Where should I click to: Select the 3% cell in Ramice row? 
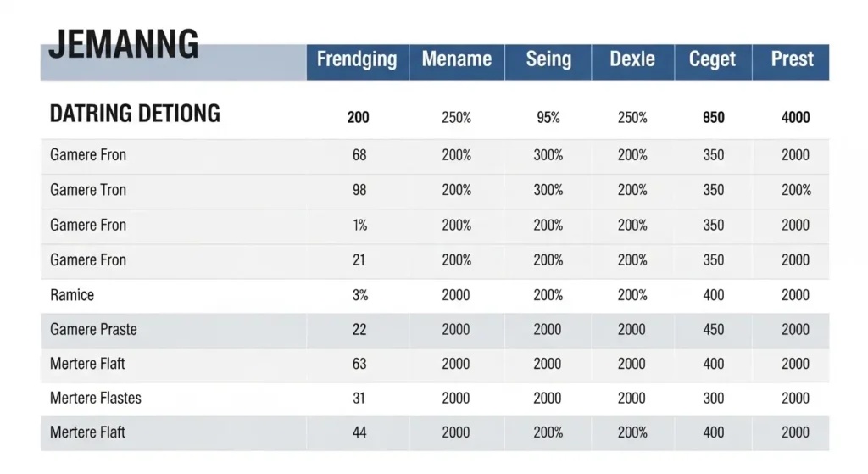pos(359,295)
